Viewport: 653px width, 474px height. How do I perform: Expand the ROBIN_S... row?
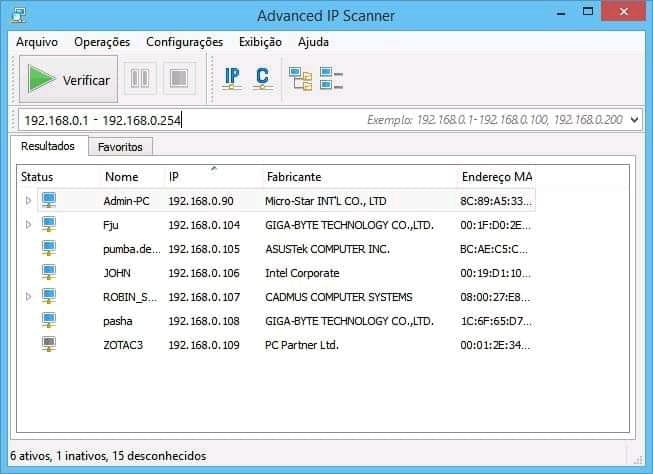pos(28,297)
